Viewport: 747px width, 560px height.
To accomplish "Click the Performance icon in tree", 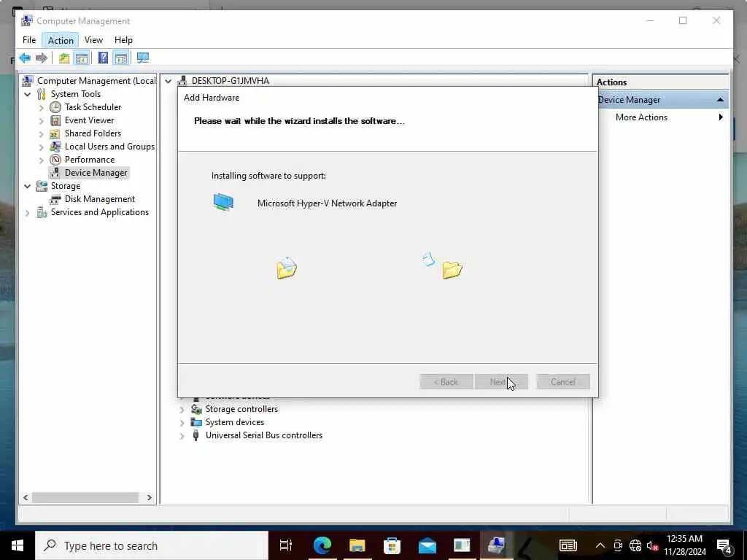I will coord(55,160).
